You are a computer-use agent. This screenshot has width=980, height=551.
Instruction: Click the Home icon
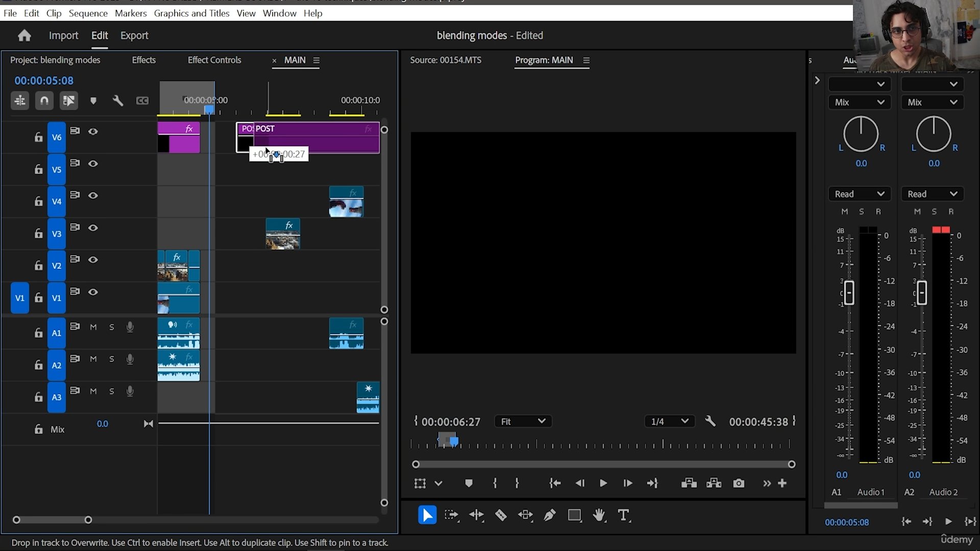pos(24,36)
